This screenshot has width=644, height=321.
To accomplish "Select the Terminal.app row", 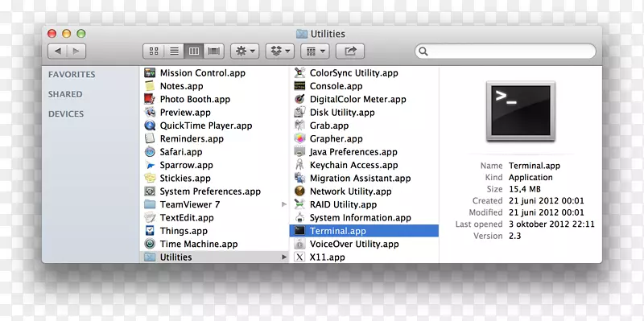I will tap(365, 231).
